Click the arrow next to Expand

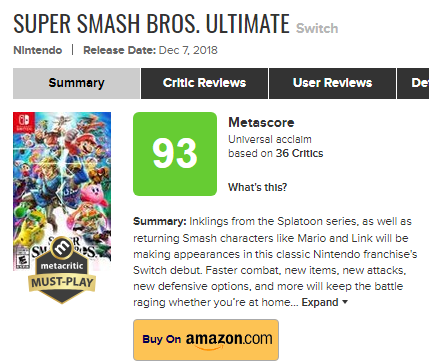click(x=345, y=302)
